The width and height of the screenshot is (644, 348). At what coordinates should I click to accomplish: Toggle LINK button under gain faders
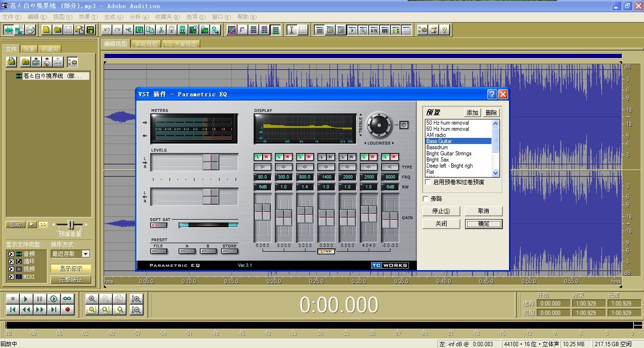point(326,251)
